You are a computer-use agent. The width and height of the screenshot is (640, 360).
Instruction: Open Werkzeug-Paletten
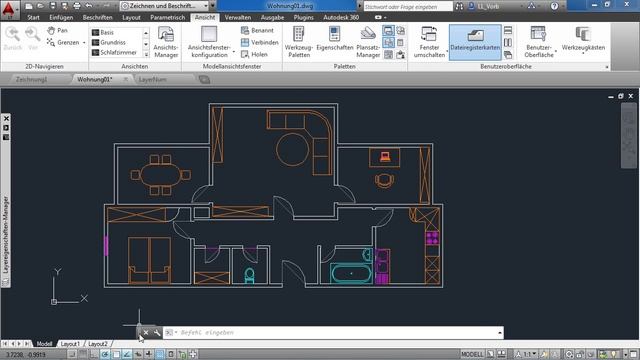(x=299, y=42)
